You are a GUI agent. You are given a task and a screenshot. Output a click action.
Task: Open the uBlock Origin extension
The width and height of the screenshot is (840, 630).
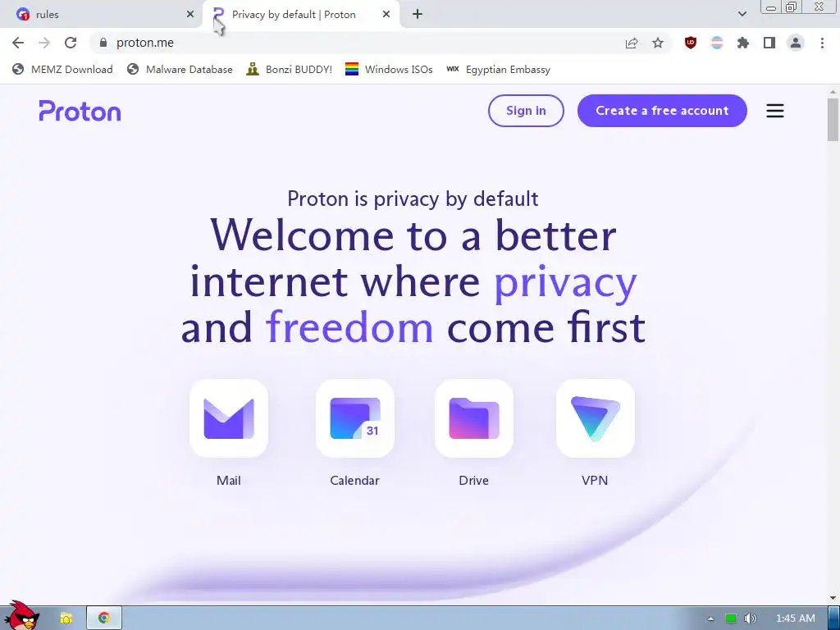(691, 43)
